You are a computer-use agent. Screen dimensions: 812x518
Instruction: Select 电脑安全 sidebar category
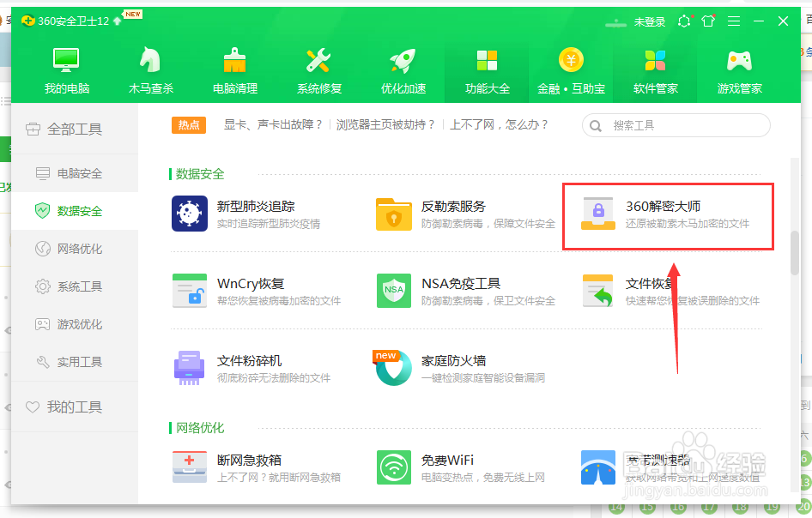click(x=75, y=173)
